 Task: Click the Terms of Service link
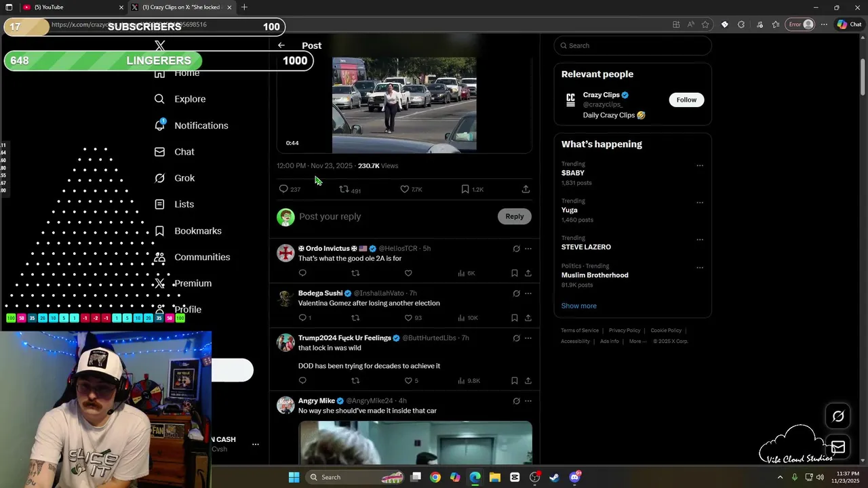pyautogui.click(x=580, y=331)
